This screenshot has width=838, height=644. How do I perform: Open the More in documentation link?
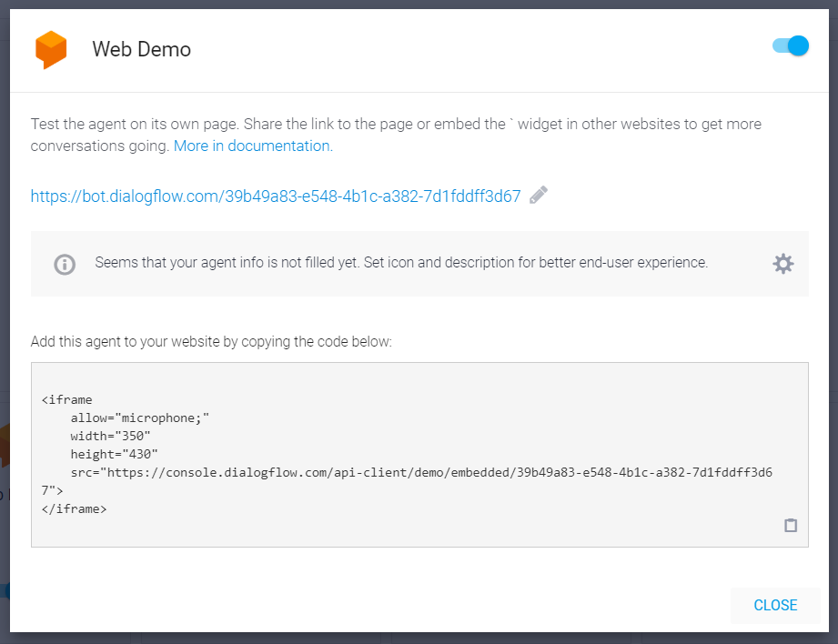(x=253, y=146)
